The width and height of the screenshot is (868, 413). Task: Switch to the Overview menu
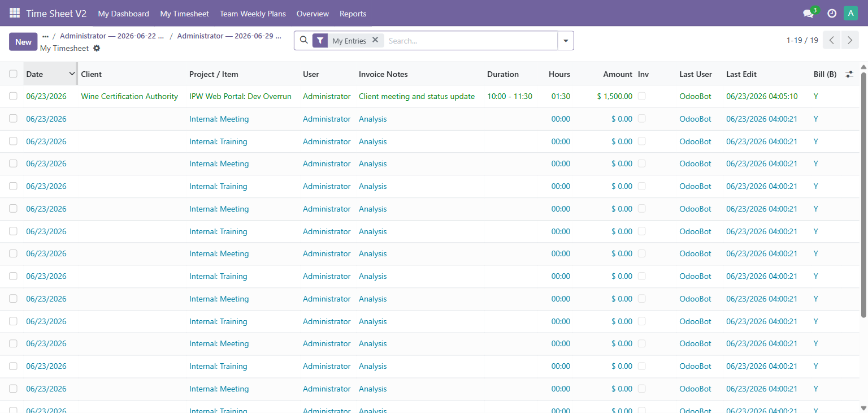[313, 14]
